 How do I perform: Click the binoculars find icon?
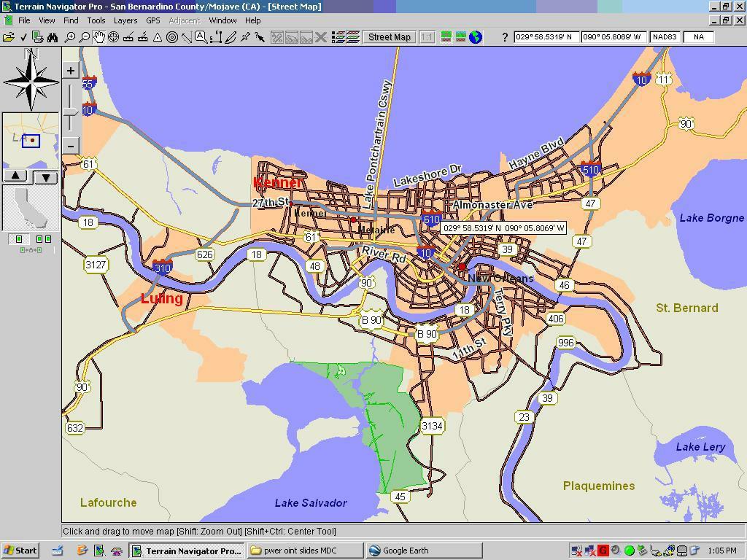pyautogui.click(x=53, y=37)
